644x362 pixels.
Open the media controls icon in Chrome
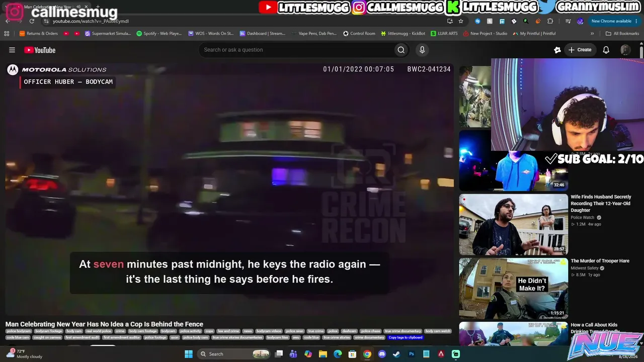coord(568,21)
